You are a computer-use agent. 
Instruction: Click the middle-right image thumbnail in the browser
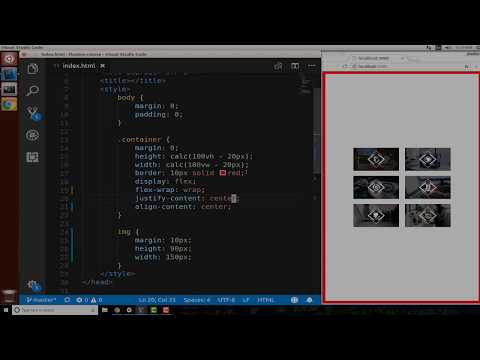point(428,187)
